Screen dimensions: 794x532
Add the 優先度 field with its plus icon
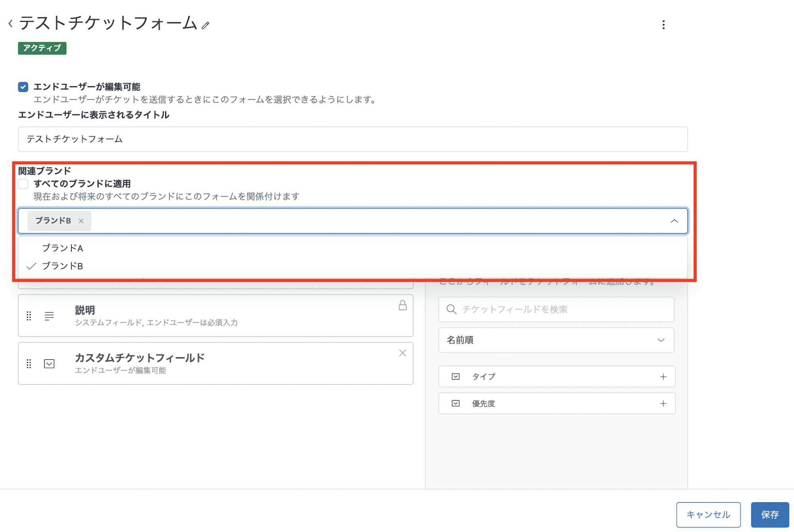(663, 403)
